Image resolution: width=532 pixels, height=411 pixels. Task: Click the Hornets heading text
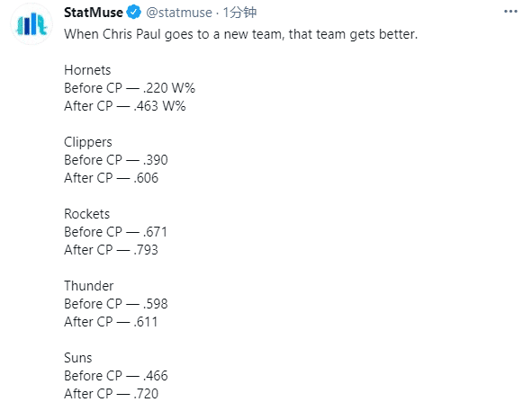pos(87,70)
